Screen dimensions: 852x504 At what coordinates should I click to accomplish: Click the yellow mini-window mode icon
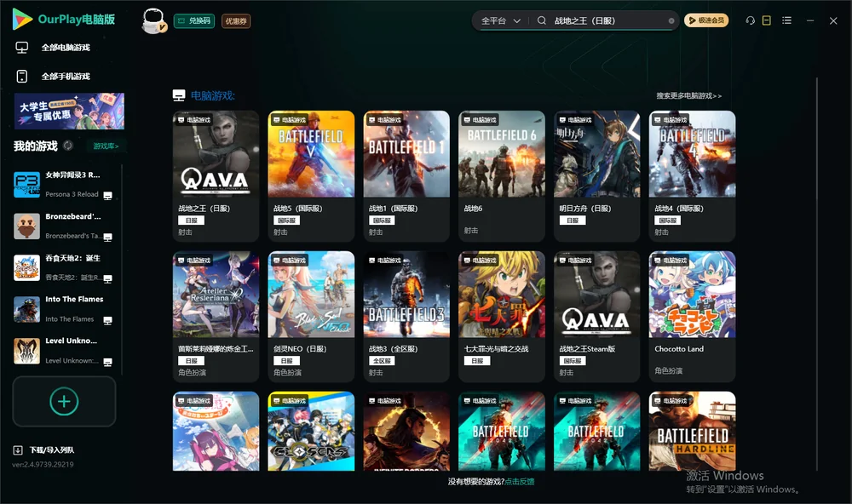pos(766,20)
